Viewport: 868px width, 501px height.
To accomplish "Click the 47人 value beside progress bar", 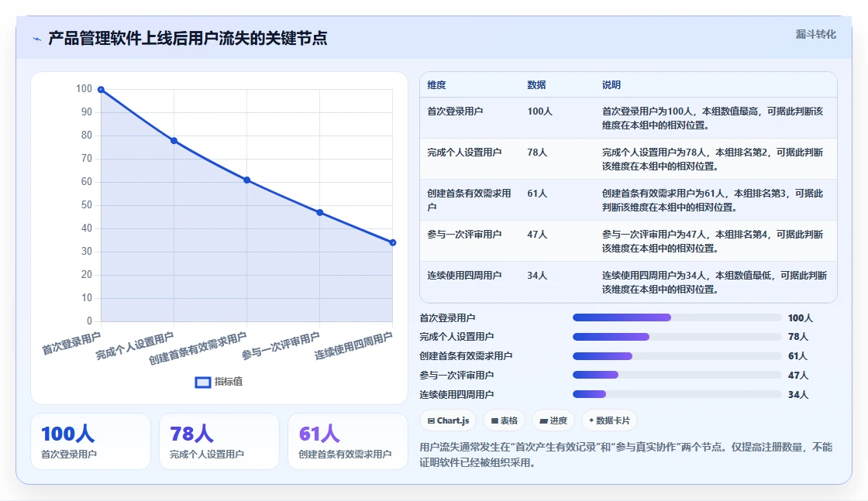I will pyautogui.click(x=798, y=376).
